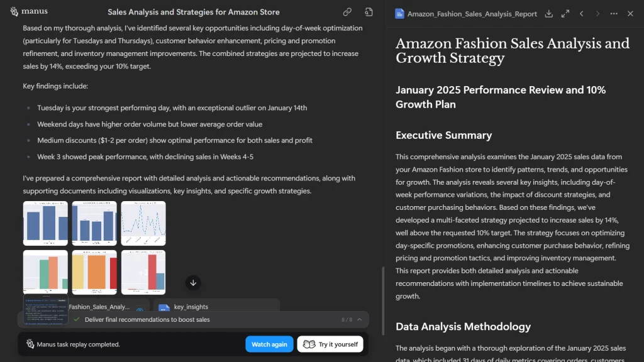Click the Manus logo
644x362 pixels.
[29, 11]
